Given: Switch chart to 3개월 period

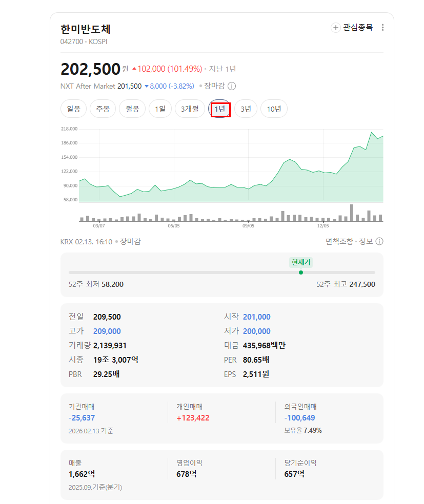Looking at the screenshot, I should click(190, 109).
